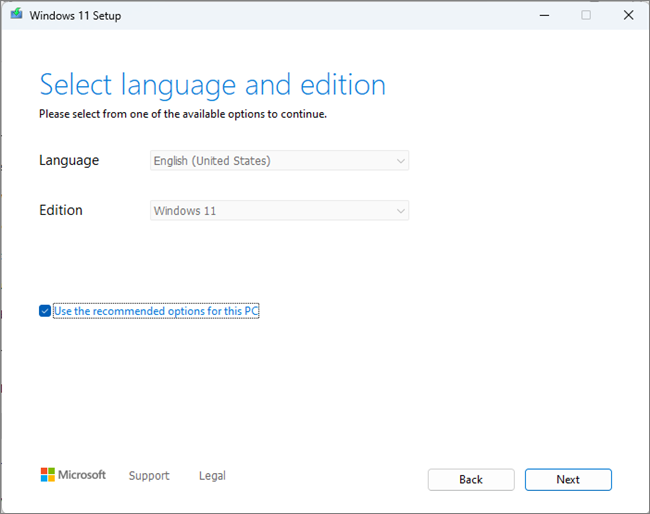This screenshot has width=650, height=514.
Task: Click the Language field label
Action: [x=69, y=160]
